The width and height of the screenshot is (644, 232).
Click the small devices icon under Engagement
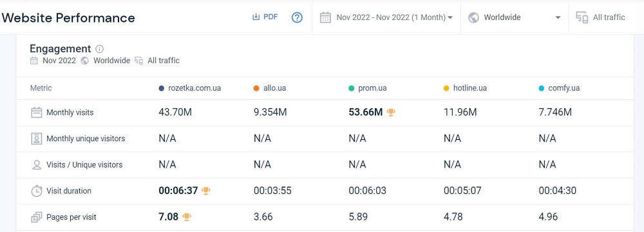tap(139, 61)
